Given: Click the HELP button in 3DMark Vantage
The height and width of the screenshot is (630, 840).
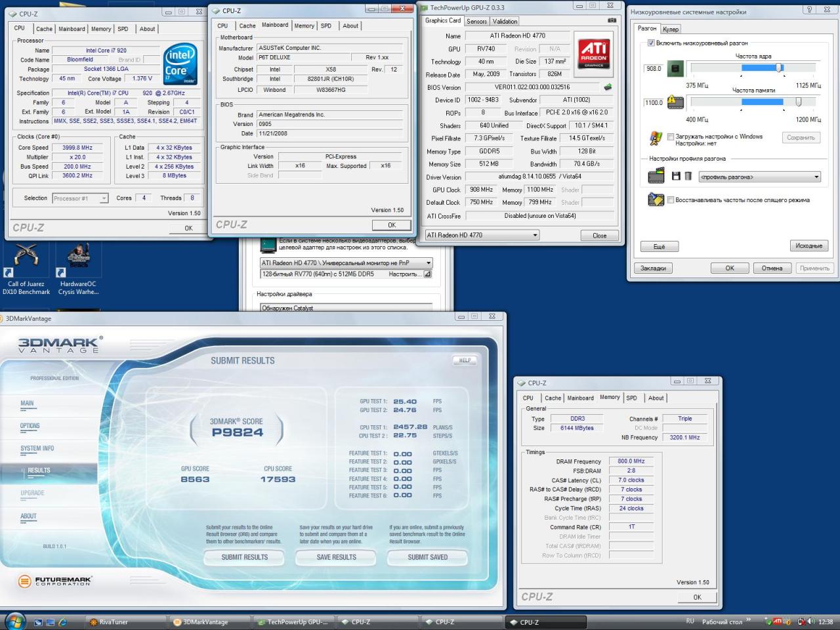Looking at the screenshot, I should click(x=465, y=360).
